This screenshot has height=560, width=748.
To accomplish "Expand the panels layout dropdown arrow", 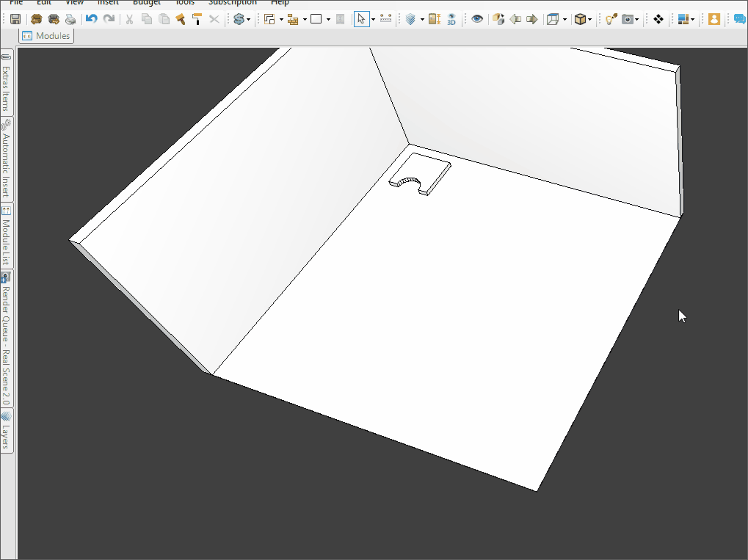I will 693,20.
